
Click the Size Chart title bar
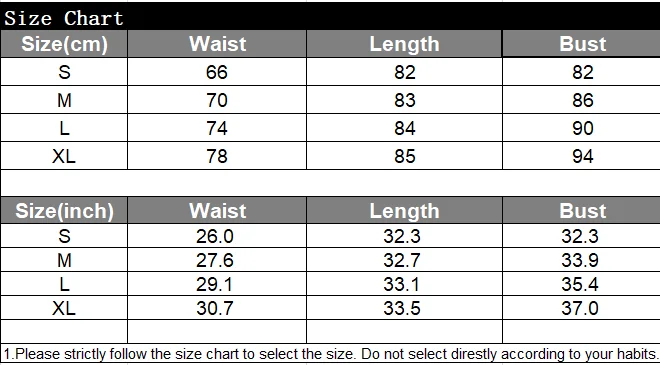[x=330, y=16]
